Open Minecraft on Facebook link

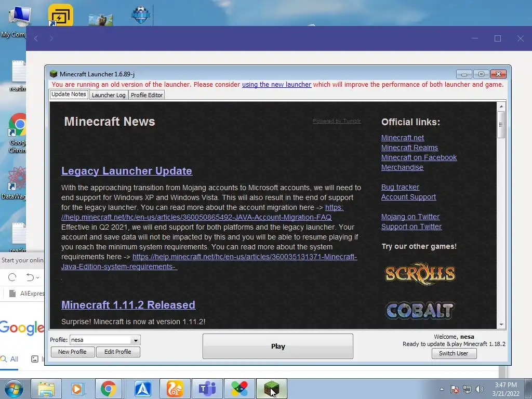coord(419,157)
